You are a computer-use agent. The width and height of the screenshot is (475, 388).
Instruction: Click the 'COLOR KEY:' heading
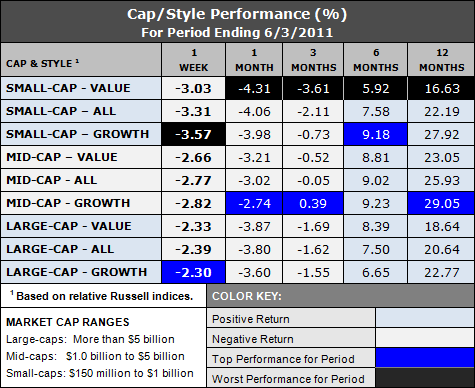247,296
